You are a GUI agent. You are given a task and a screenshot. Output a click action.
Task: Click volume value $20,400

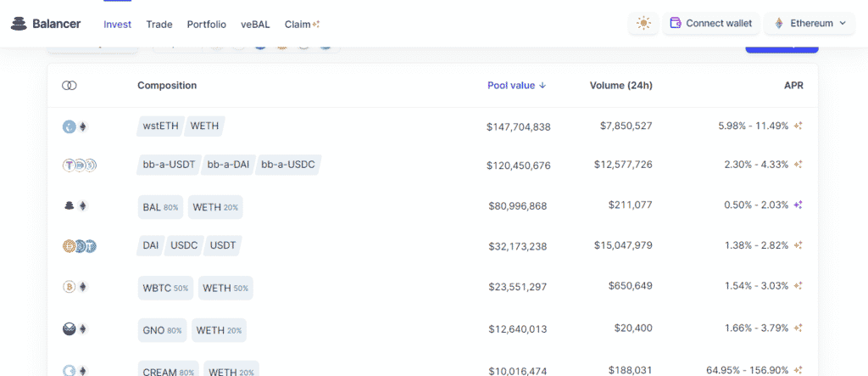point(633,328)
